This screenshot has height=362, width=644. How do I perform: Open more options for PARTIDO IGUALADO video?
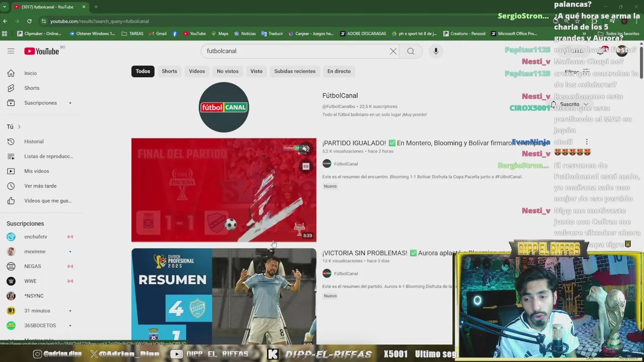pyautogui.click(x=586, y=142)
